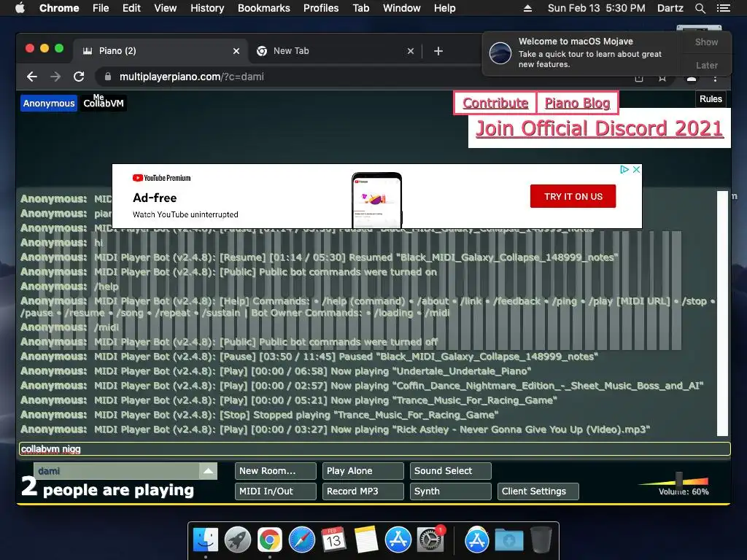Open Finder from the dock

pyautogui.click(x=206, y=540)
